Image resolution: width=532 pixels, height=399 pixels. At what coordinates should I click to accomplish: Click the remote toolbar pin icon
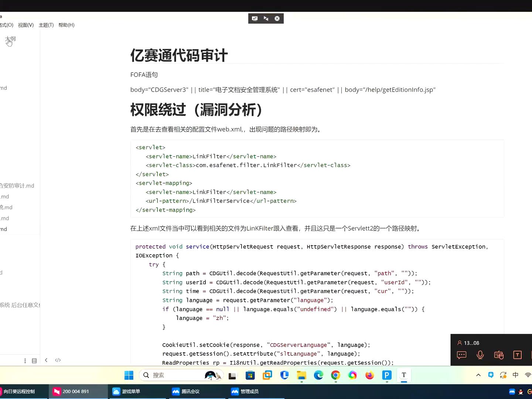click(266, 18)
